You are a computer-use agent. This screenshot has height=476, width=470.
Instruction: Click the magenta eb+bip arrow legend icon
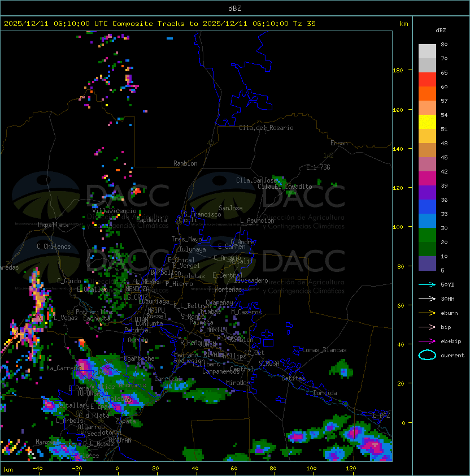coord(427,341)
